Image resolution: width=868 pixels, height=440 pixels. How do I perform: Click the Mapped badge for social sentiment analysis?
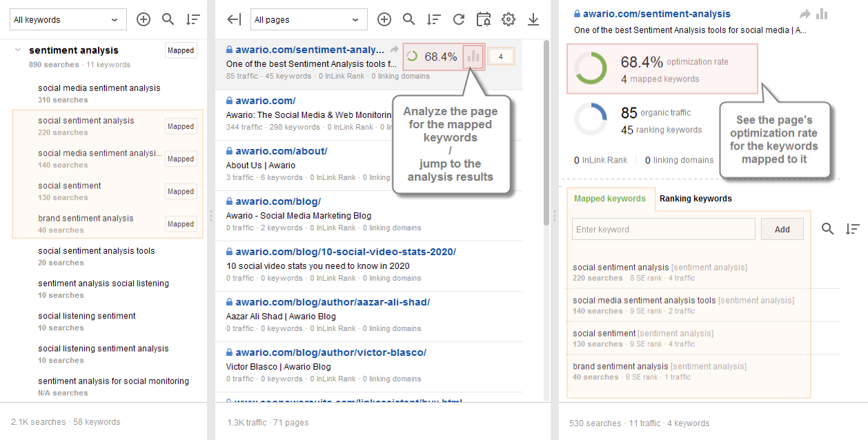tap(181, 126)
